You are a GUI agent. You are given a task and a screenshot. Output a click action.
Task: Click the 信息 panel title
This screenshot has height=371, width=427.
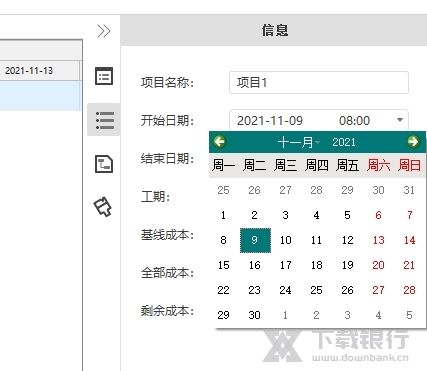tap(275, 30)
